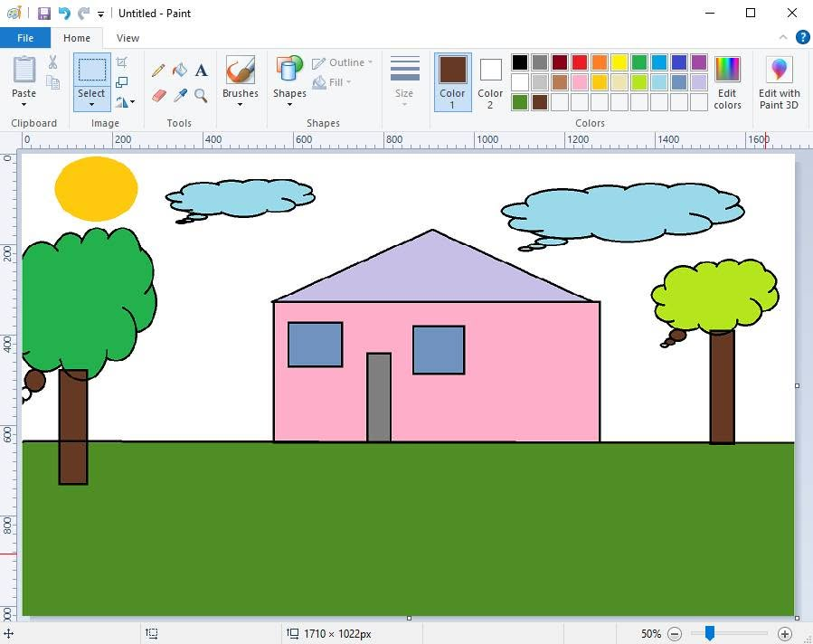The width and height of the screenshot is (813, 644).
Task: Open the File menu
Action: [25, 38]
